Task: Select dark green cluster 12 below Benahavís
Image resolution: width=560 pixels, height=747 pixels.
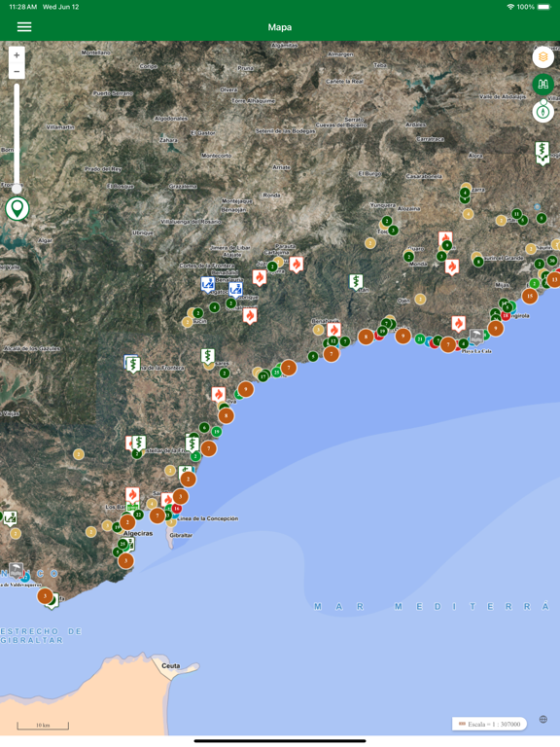Action: coord(332,340)
